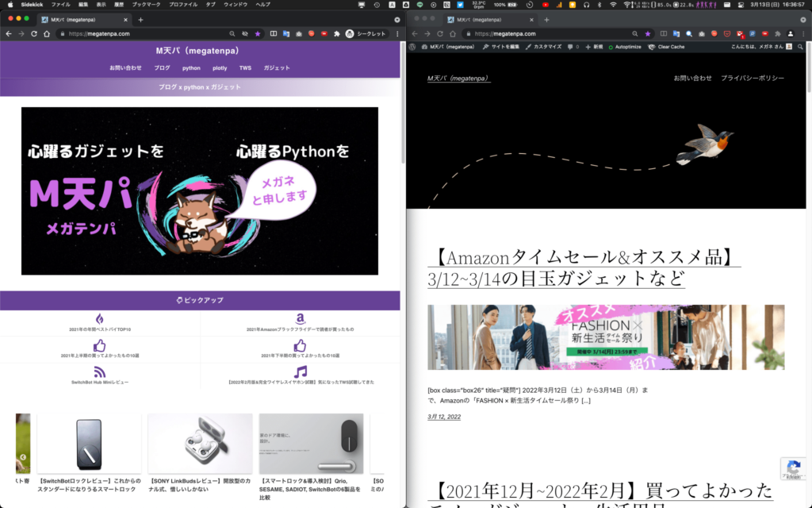Open Google Translate extension in left browser
This screenshot has height=508, width=812.
click(x=285, y=33)
